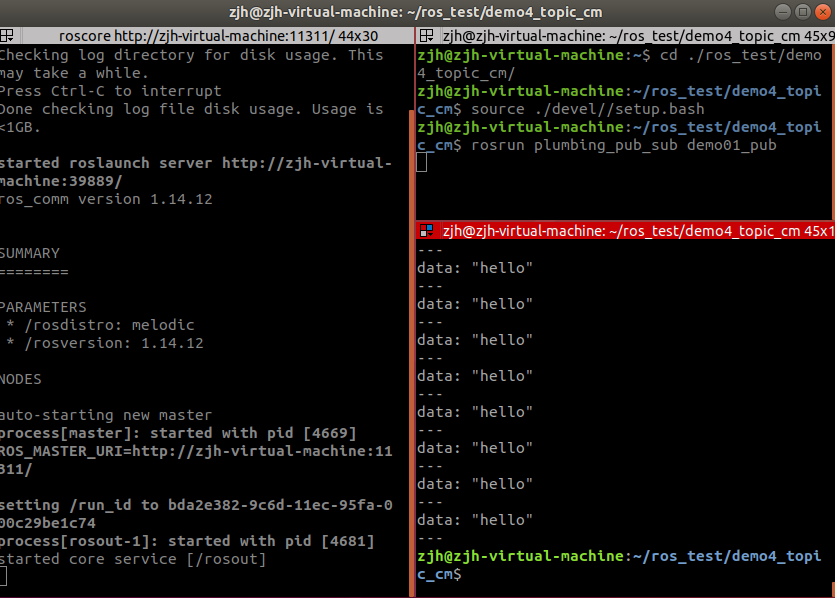Screen dimensions: 835x598
Task: Open layout menu icon of roscore terminal pane
Action: pyautogui.click(x=7, y=36)
